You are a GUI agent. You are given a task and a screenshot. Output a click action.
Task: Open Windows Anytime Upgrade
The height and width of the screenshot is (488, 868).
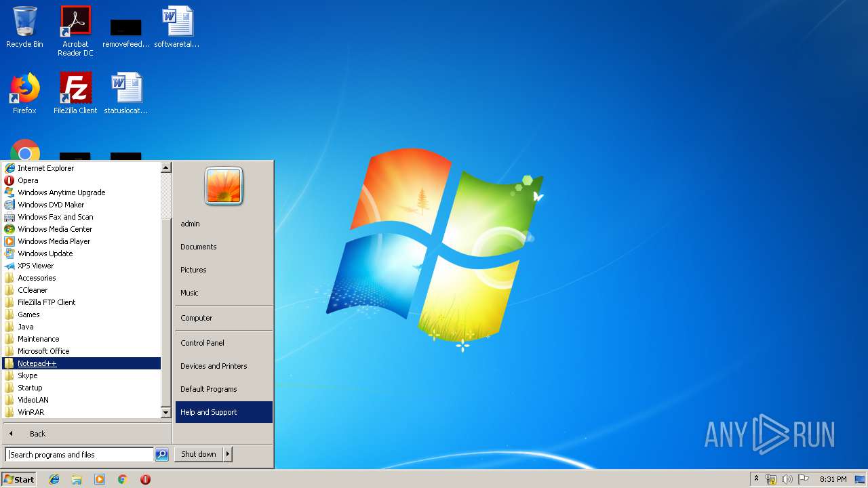pos(81,192)
